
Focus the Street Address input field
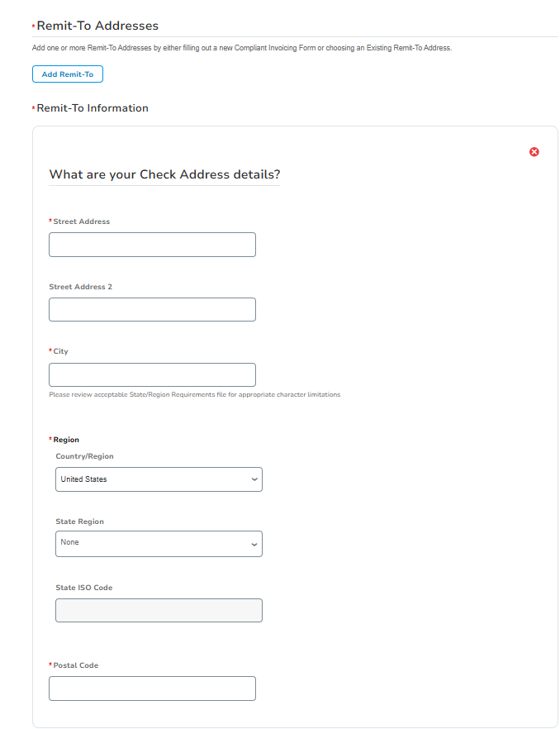coord(152,245)
